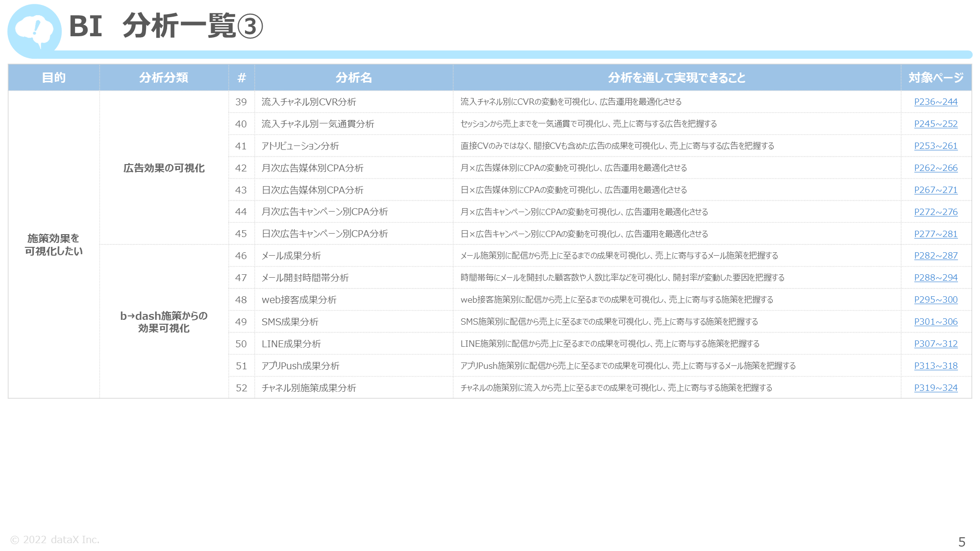The height and width of the screenshot is (551, 980).
Task: Open page link P307~312
Action: click(935, 344)
